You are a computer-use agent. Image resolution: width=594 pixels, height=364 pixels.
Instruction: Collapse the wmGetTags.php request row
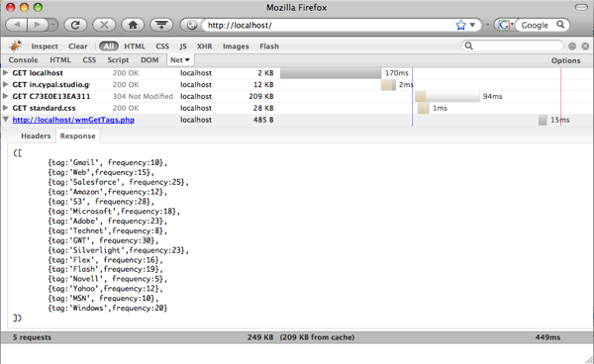pyautogui.click(x=6, y=120)
